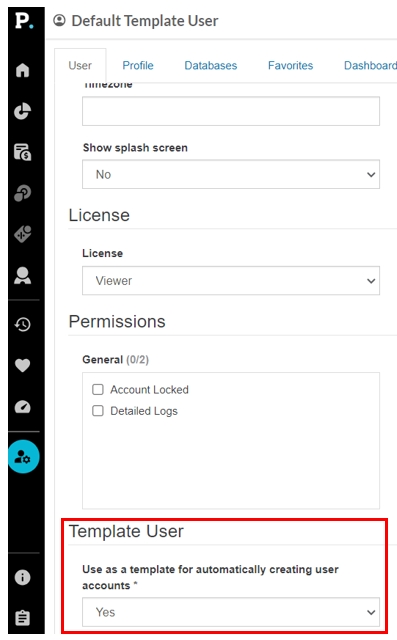Click the General (0/2) label

click(x=115, y=360)
